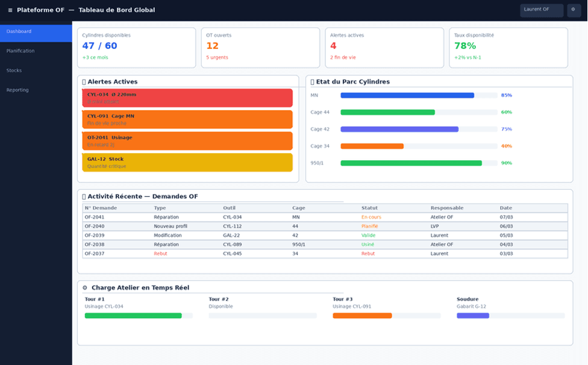Image resolution: width=588 pixels, height=365 pixels.
Task: Click tool cell GAL-22
Action: pos(231,236)
